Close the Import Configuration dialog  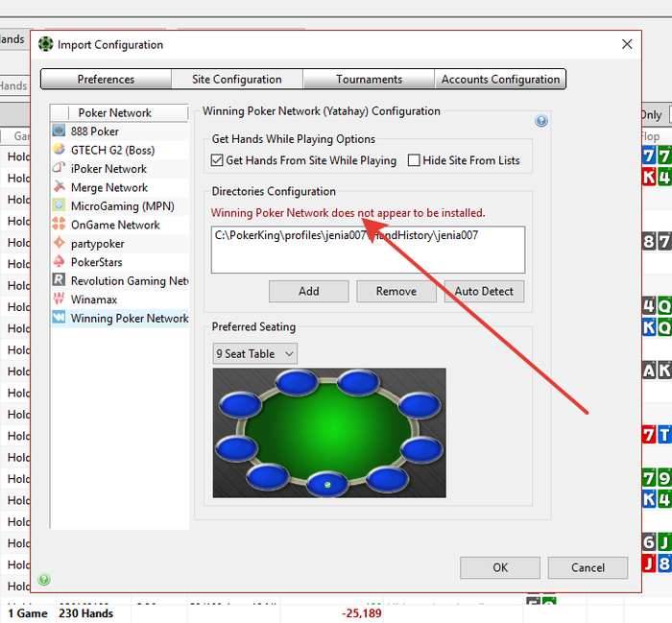[x=627, y=44]
